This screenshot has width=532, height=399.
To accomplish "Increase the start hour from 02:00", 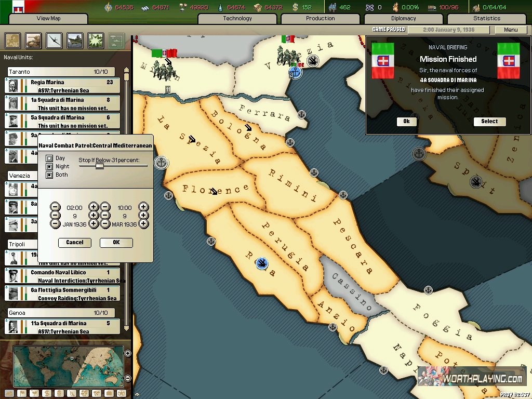I will [94, 207].
